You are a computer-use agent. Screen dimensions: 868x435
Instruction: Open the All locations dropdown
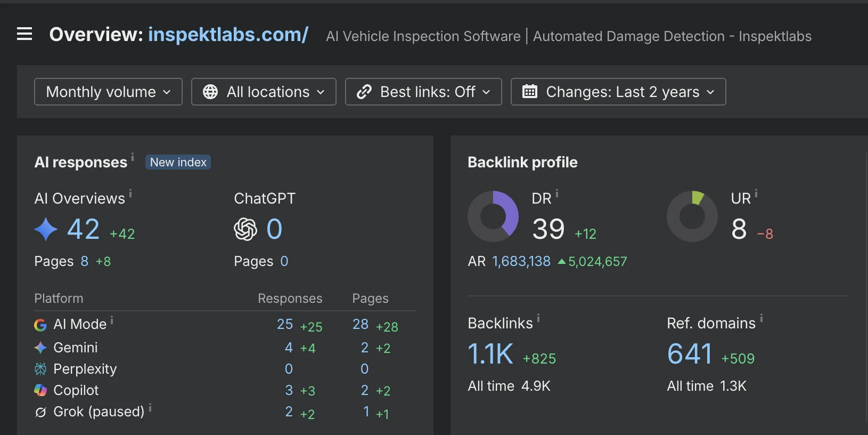tap(264, 92)
